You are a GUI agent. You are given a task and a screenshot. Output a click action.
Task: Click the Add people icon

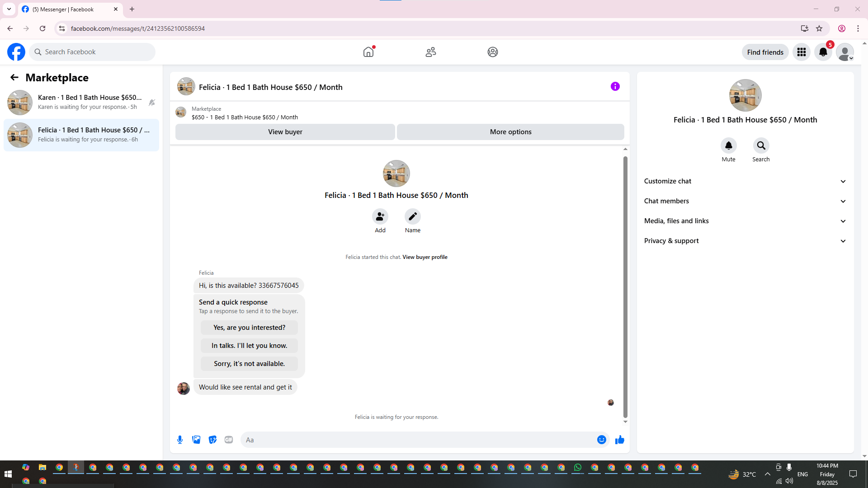(380, 217)
